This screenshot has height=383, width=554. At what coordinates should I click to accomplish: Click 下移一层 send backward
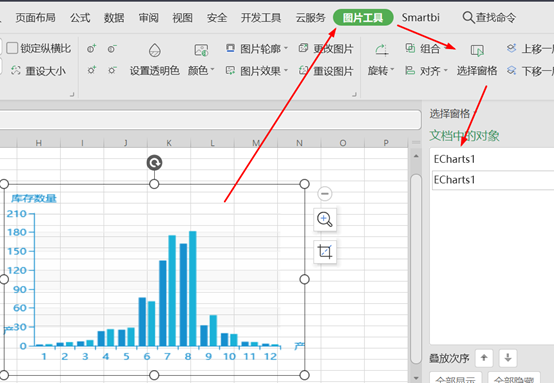[x=530, y=71]
